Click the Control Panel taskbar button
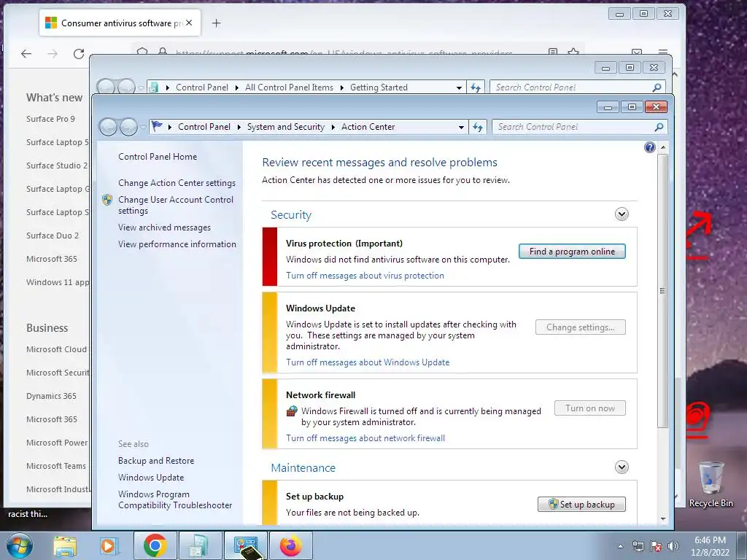 (x=246, y=545)
